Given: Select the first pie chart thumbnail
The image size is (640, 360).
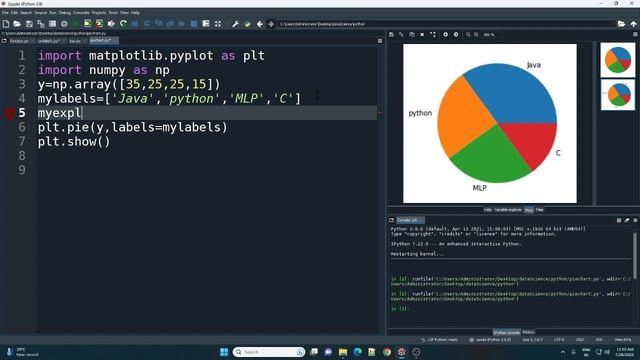Looking at the screenshot, I should tap(618, 60).
